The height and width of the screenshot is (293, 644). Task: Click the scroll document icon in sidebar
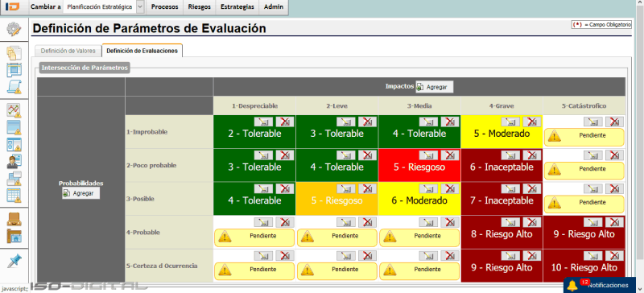(14, 87)
